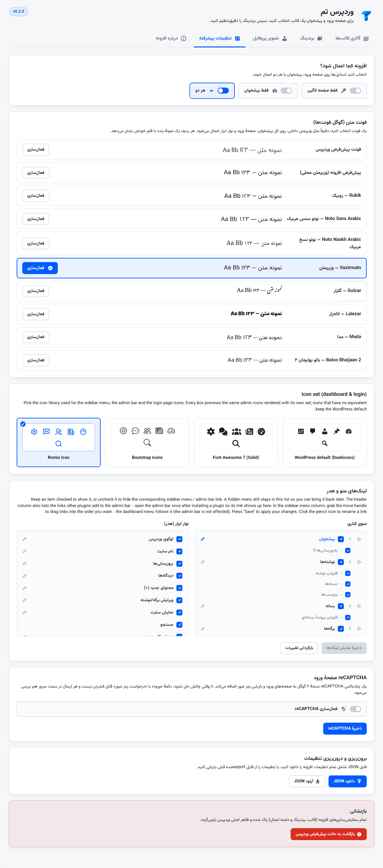Screen dimensions: 383x868
Task: Grab the move handle of پیشخوان
Action: point(359,539)
